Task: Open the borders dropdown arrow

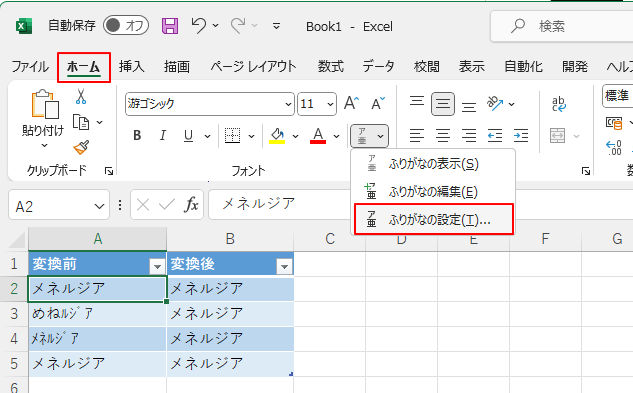Action: click(252, 136)
